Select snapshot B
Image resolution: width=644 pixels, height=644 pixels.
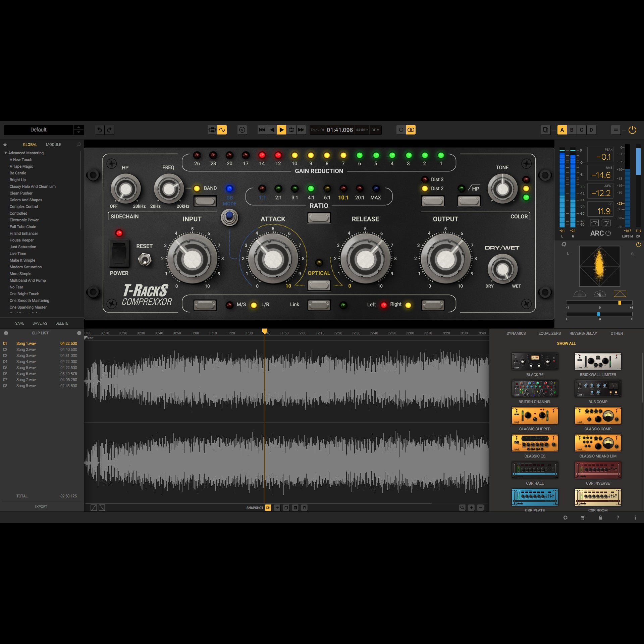(572, 130)
